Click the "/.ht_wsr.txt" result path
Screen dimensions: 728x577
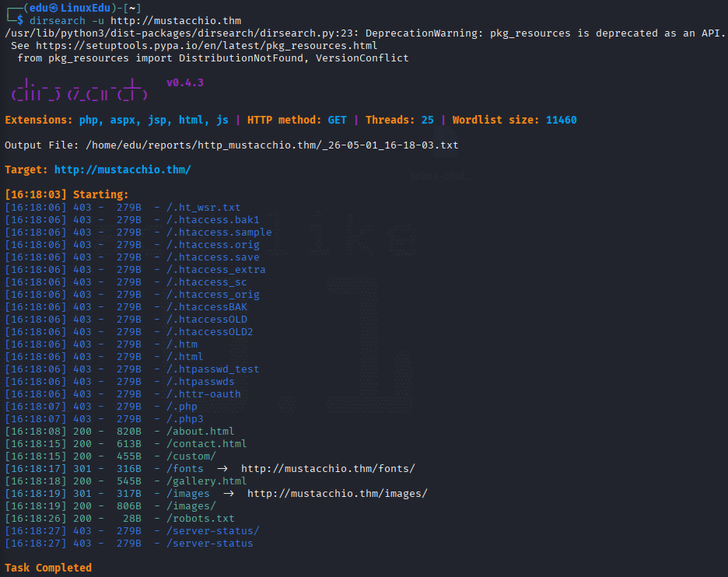pyautogui.click(x=203, y=208)
